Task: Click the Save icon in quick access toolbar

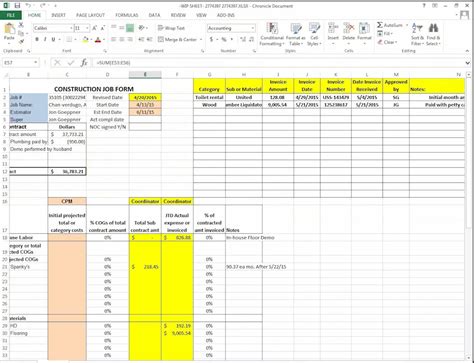Action: pos(17,6)
